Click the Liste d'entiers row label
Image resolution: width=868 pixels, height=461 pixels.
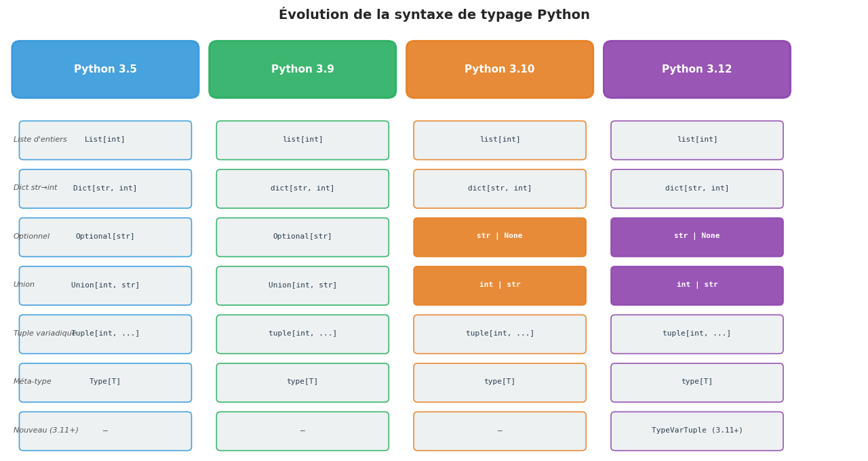coord(39,139)
